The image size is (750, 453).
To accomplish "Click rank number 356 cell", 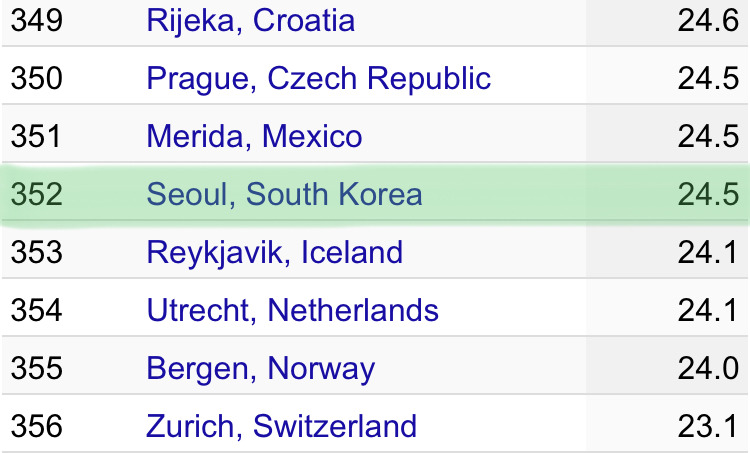I will tap(36, 426).
